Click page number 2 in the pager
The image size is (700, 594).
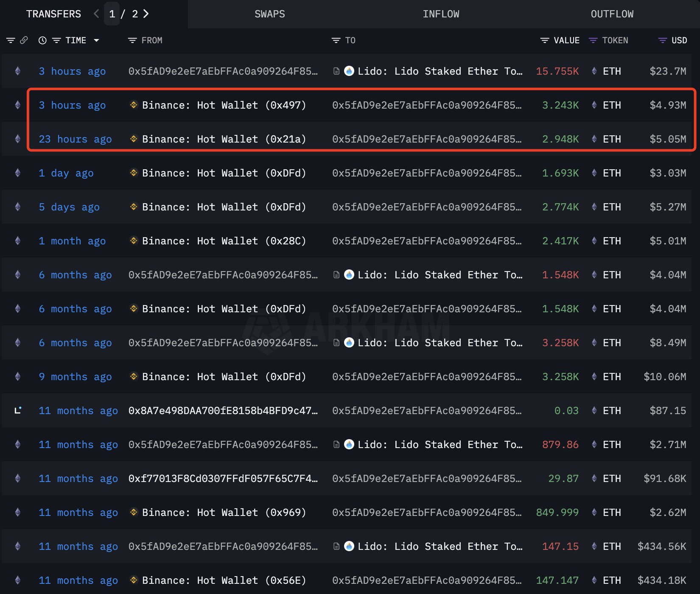coord(135,14)
